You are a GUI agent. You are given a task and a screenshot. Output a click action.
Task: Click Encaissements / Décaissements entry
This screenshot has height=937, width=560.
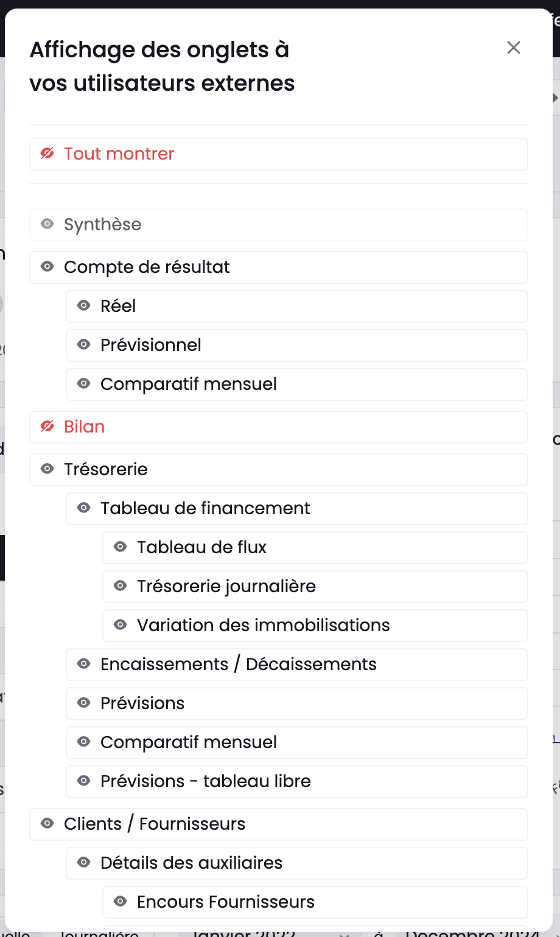[297, 665]
